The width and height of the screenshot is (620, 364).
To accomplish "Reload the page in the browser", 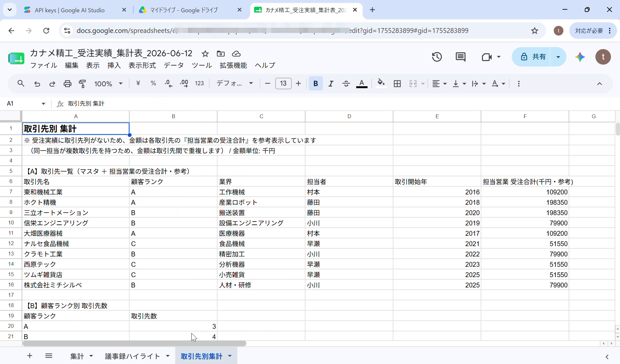I will point(46,31).
